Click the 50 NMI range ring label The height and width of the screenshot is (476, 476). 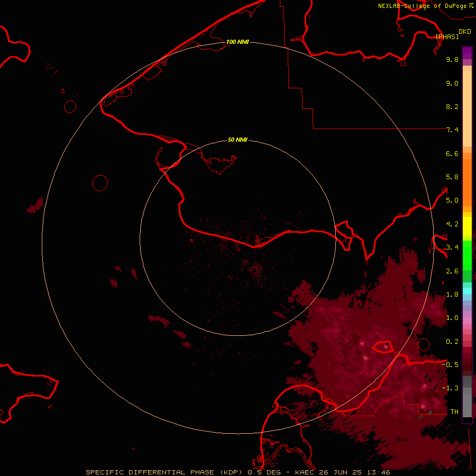point(237,140)
